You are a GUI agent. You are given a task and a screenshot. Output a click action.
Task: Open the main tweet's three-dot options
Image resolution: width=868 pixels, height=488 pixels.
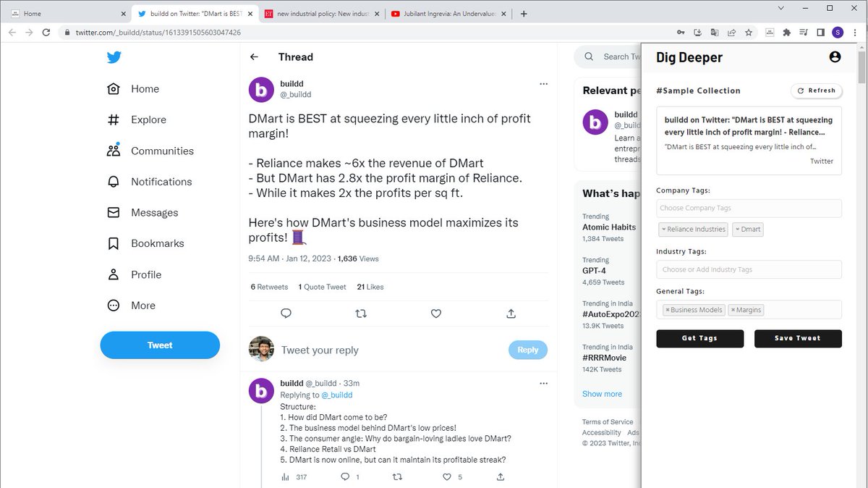click(544, 84)
